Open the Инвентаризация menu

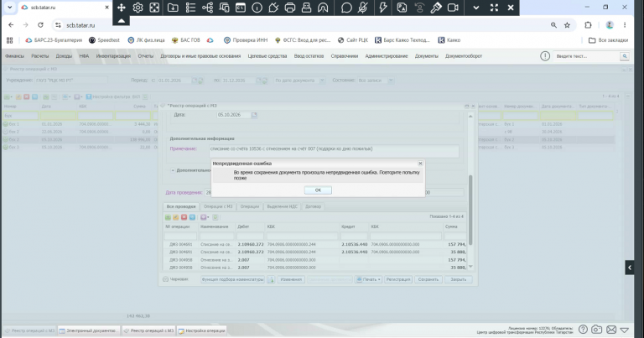pos(113,56)
